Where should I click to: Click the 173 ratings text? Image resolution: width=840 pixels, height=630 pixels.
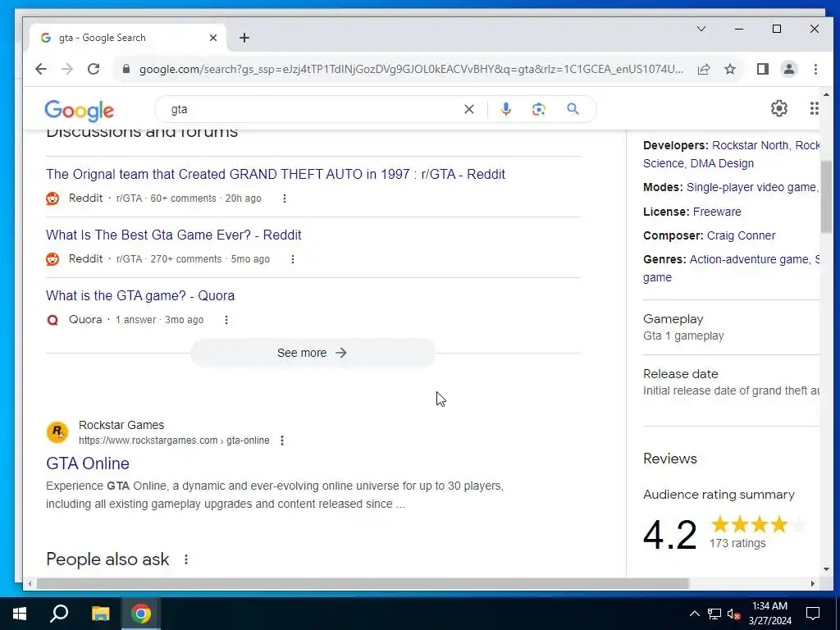click(x=737, y=544)
